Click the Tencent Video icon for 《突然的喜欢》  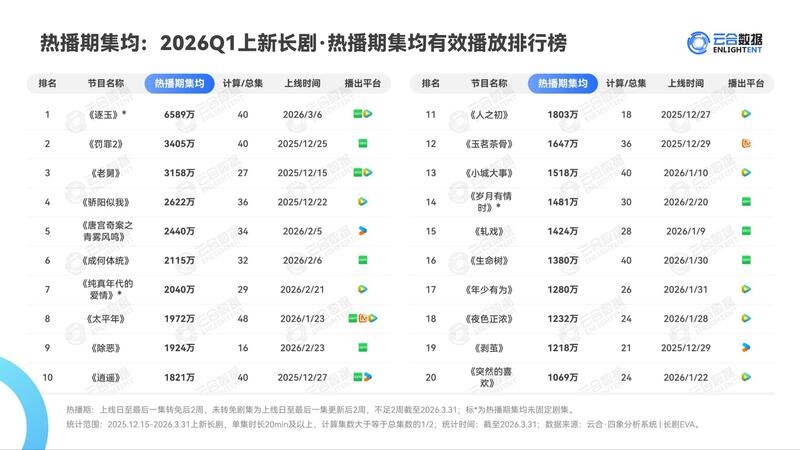tap(745, 377)
